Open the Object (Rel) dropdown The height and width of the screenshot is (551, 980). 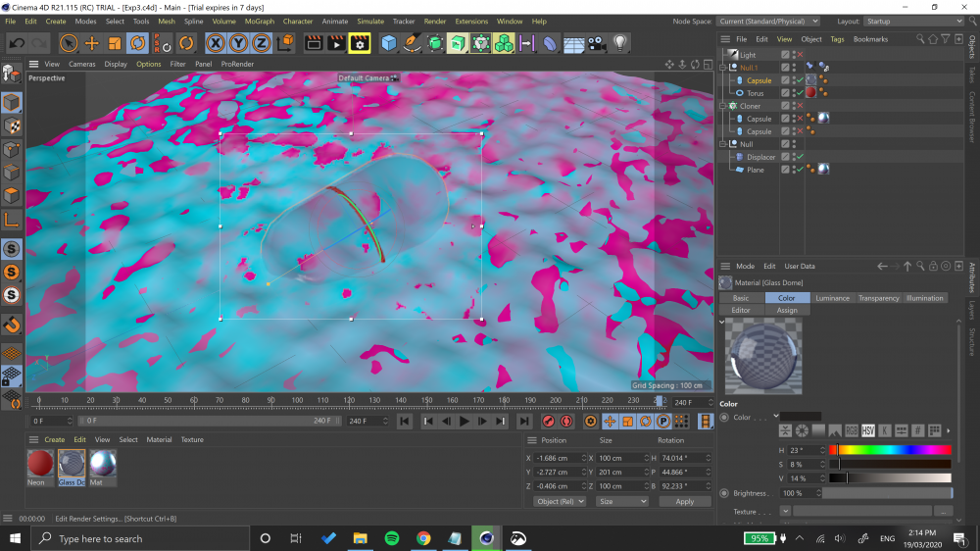click(560, 501)
